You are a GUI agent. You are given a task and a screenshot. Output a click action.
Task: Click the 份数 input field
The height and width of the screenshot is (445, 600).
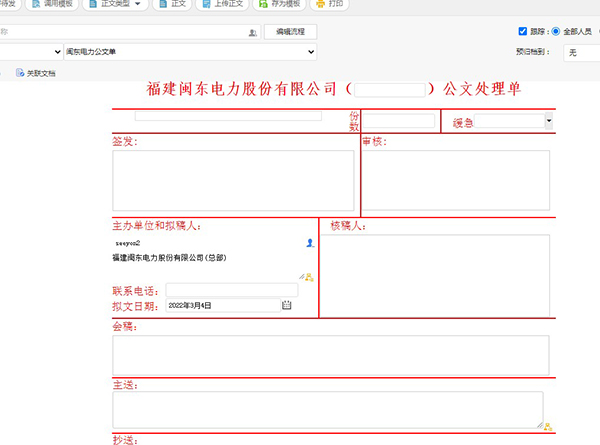398,121
